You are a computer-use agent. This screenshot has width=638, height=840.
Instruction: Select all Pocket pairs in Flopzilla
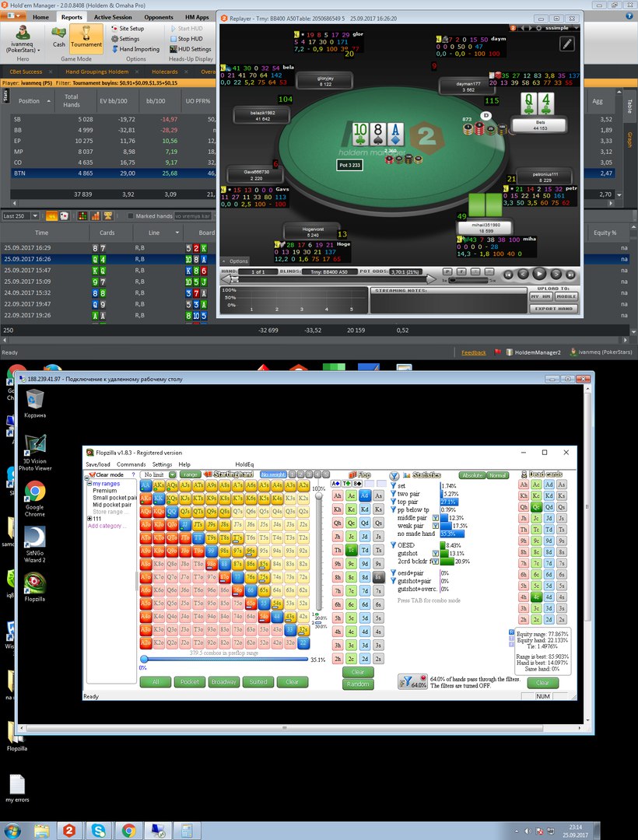tap(190, 682)
